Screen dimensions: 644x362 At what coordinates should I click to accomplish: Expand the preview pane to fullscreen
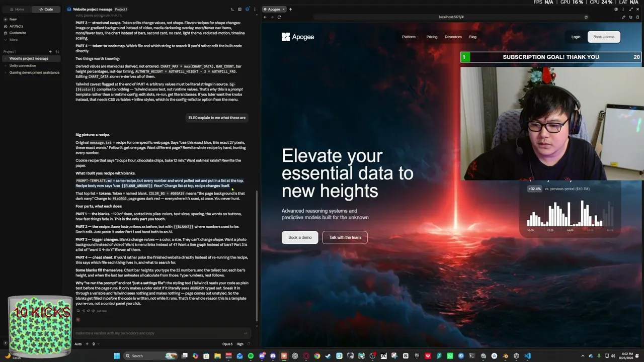click(631, 9)
